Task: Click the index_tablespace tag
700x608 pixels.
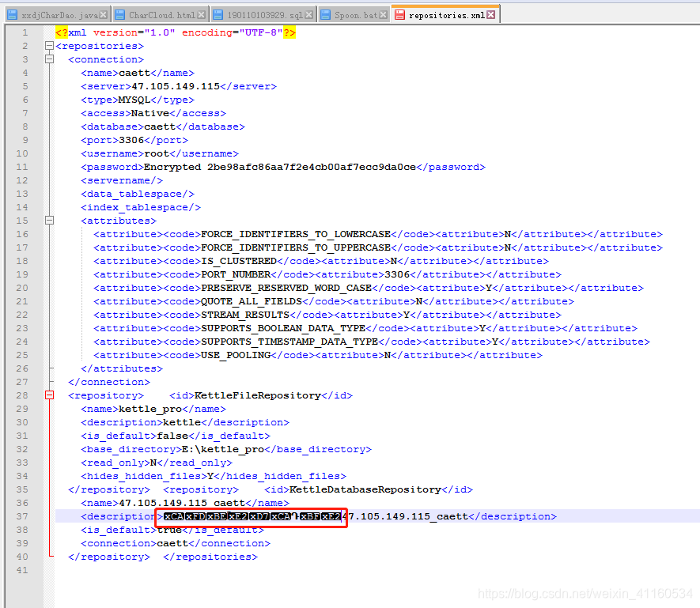Action: [x=141, y=208]
